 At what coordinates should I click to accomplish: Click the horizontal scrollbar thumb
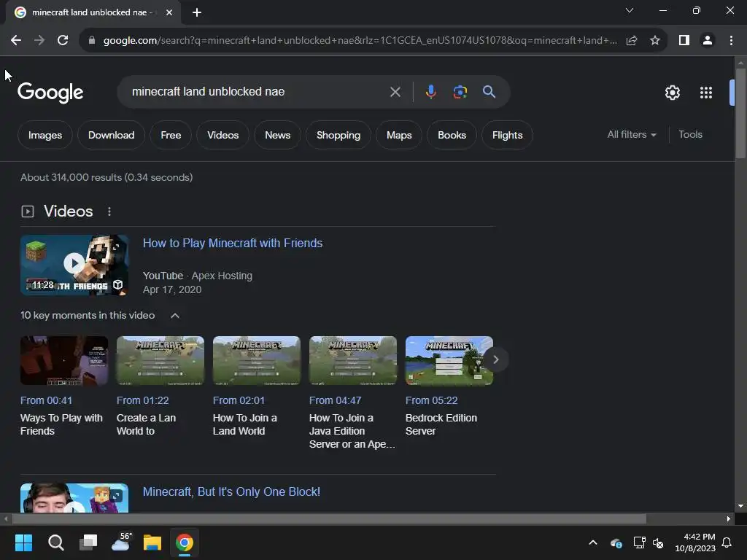pyautogui.click(x=329, y=518)
